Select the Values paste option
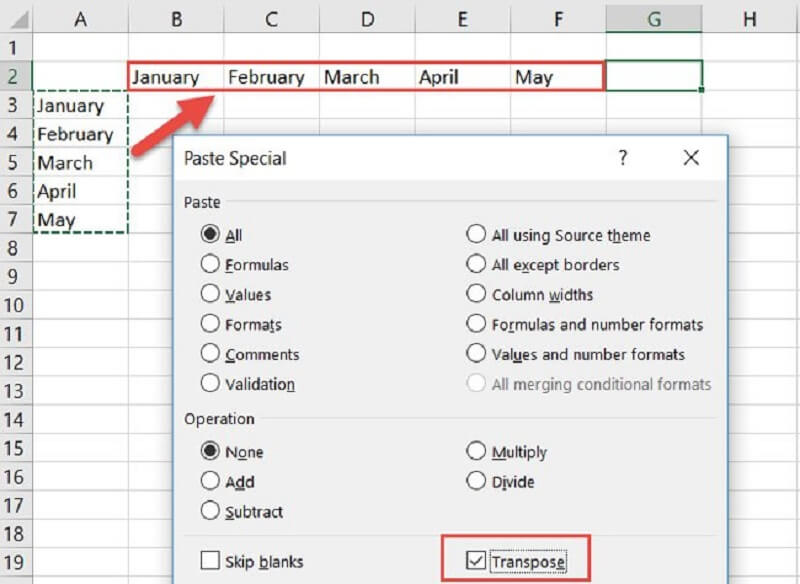Screen dimensions: 800x584 point(211,295)
